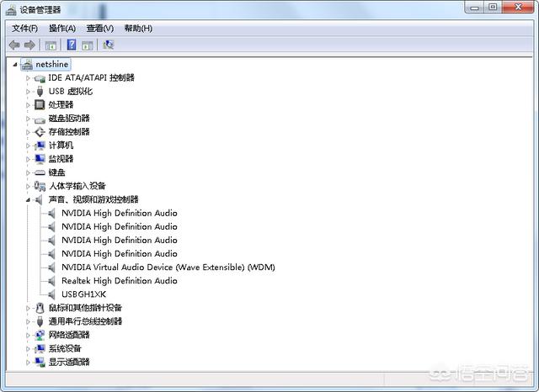
Task: Expand the 磁盘驱动器 node
Action: (28, 119)
